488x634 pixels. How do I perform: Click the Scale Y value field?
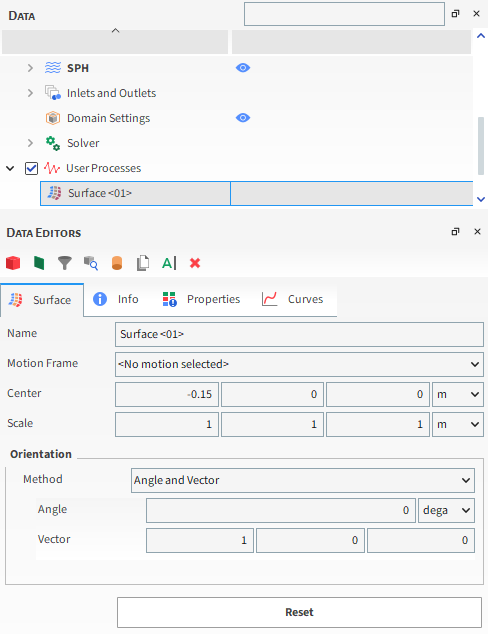(x=273, y=424)
